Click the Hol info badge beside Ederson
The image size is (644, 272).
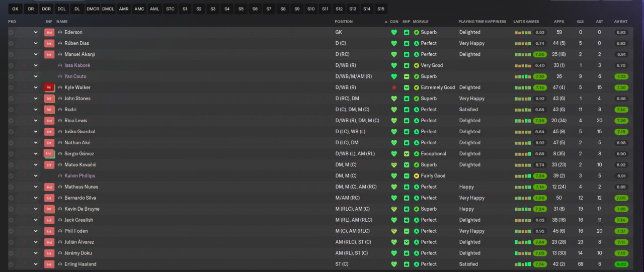click(49, 32)
